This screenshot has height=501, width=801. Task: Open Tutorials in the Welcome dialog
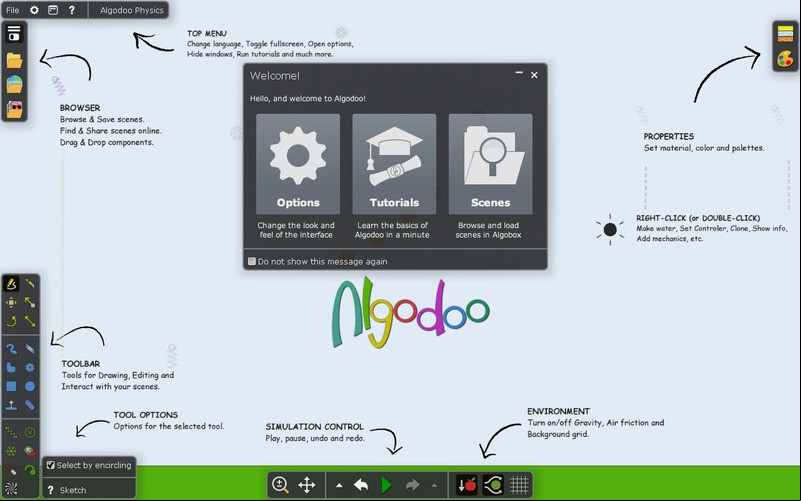click(394, 164)
